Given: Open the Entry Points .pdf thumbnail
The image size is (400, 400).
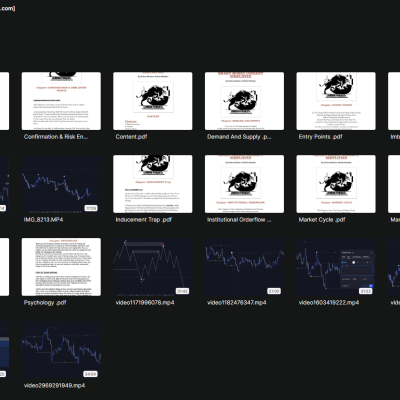Looking at the screenshot, I should (x=336, y=101).
